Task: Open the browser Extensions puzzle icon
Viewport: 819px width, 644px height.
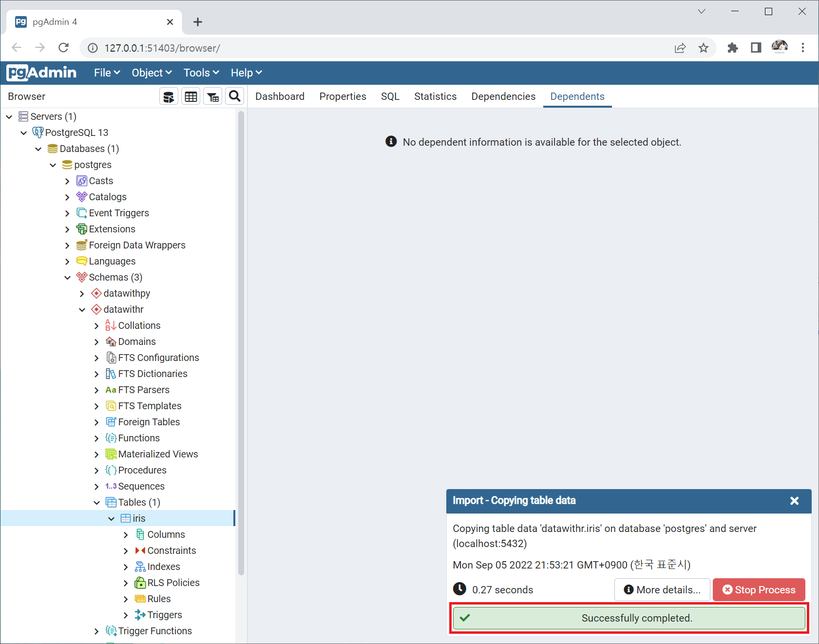Action: pyautogui.click(x=733, y=48)
